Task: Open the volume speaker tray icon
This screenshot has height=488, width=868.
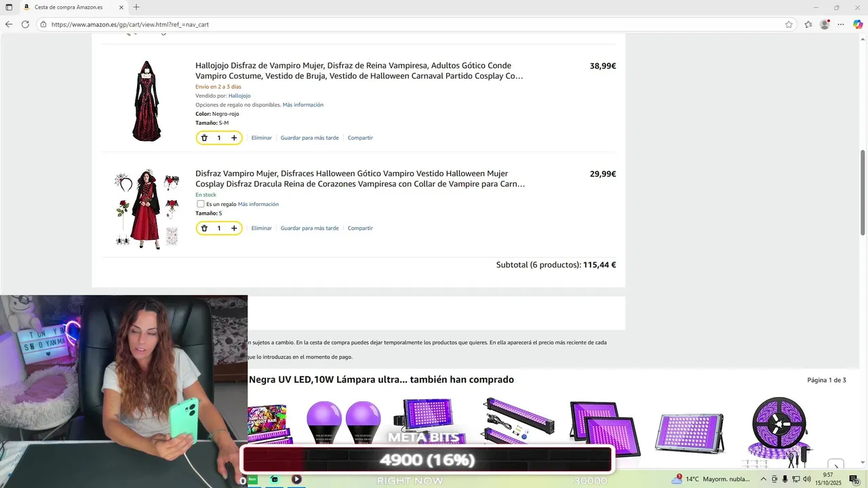Action: 807,479
